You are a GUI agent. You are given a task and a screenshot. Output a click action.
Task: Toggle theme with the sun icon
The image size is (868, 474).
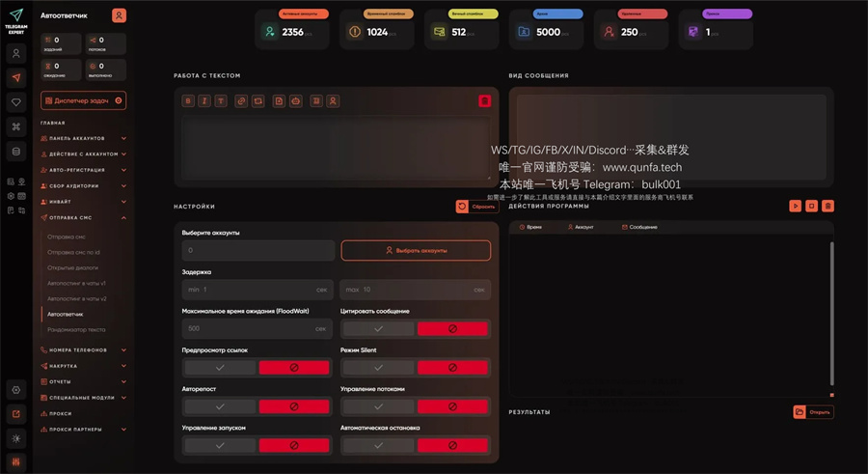16,438
